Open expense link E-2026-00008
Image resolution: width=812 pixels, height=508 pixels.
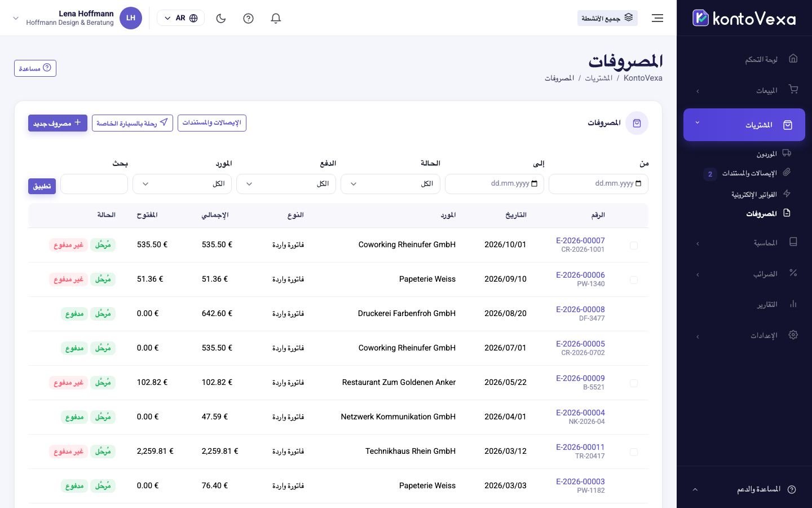click(x=580, y=309)
